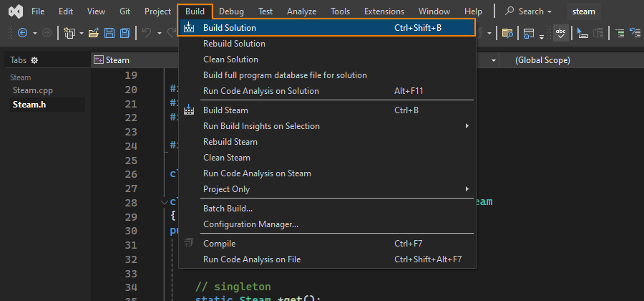644x301 pixels.
Task: Click the cursor-and-box toolbar icon
Action: 582,33
